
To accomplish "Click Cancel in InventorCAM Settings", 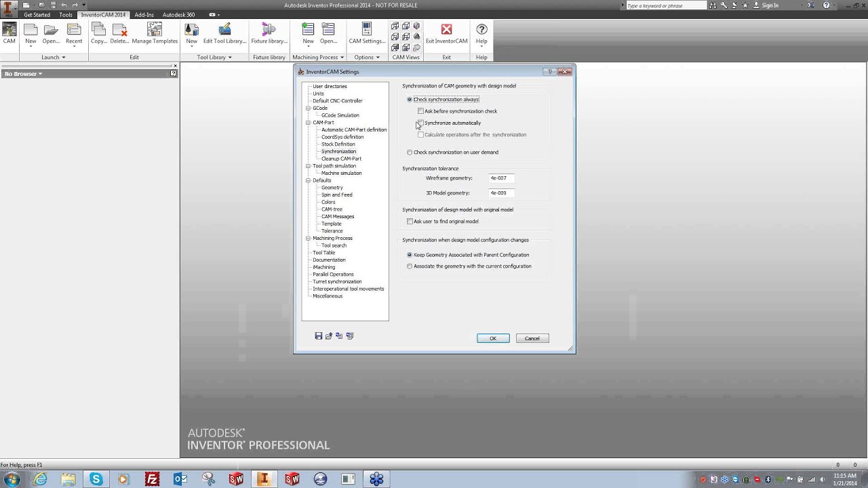I will tap(532, 338).
